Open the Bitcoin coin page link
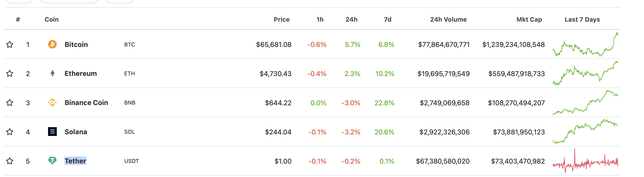The height and width of the screenshot is (177, 644). tap(76, 44)
